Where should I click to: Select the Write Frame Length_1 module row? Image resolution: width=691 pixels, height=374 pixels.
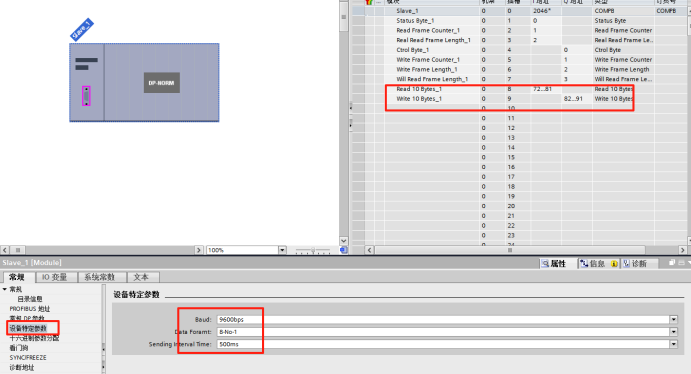[520, 69]
